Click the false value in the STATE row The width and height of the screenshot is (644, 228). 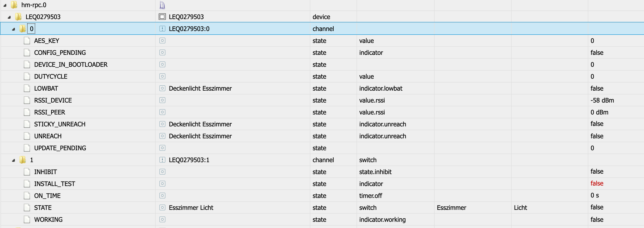[597, 207]
